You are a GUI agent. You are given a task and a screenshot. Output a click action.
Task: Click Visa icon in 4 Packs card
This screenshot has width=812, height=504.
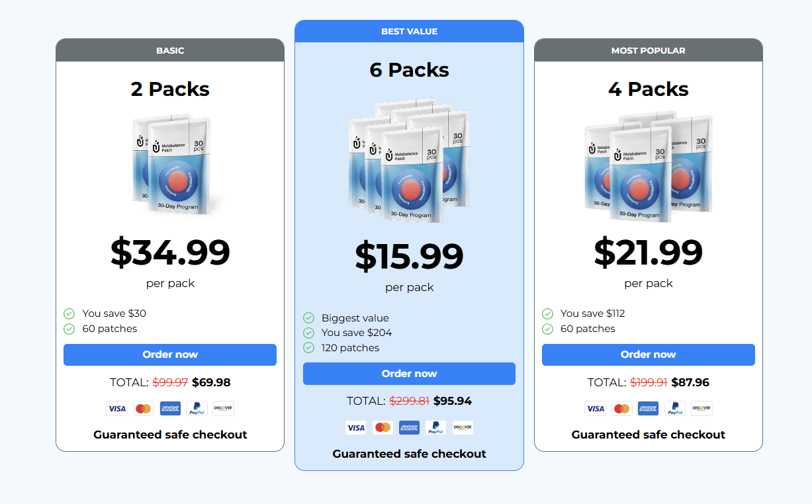tap(595, 409)
